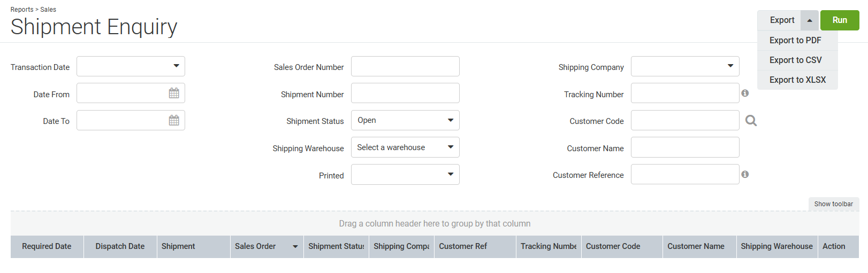Click the Customer Code search magnifier icon
The image size is (868, 273).
[x=751, y=121]
